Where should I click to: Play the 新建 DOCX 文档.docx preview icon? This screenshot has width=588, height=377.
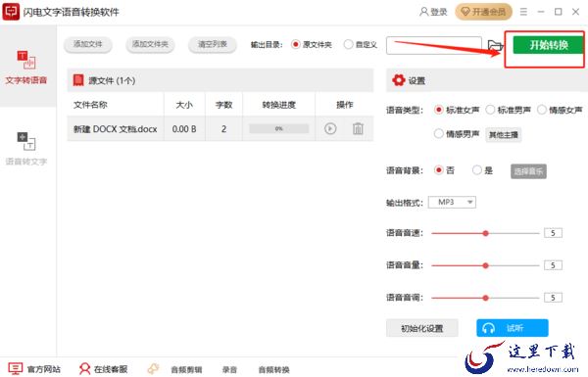(330, 128)
